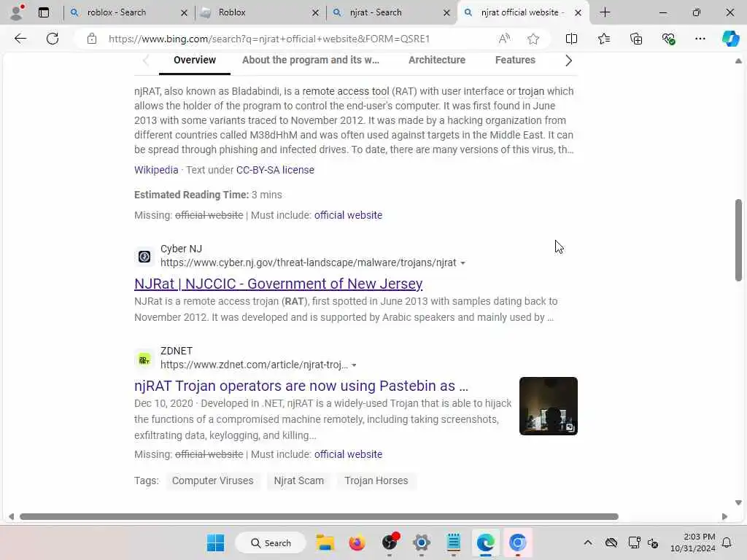Launch Firefox from the taskbar
Screen dimensions: 747x560
pyautogui.click(x=357, y=542)
